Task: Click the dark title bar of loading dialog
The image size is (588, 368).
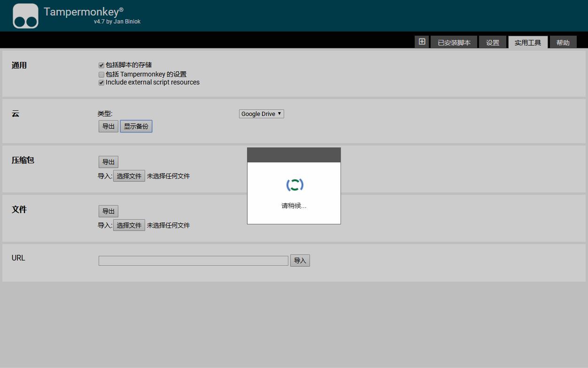Action: tap(294, 155)
